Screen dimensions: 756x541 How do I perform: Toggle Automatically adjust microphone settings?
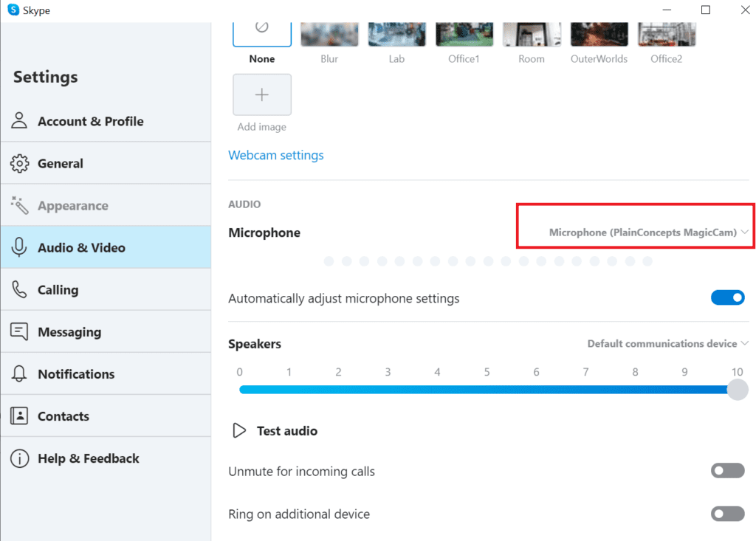[x=728, y=297]
